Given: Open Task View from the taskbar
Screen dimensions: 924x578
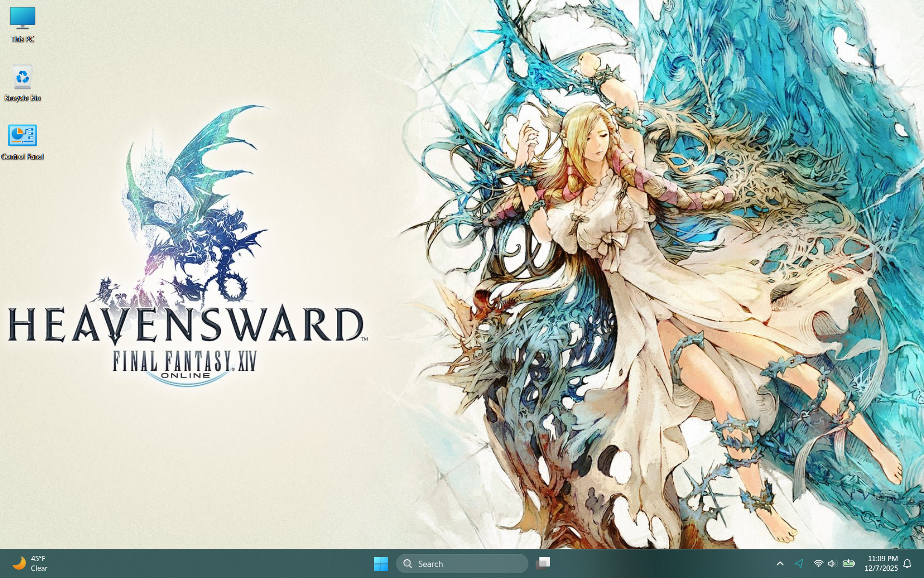Looking at the screenshot, I should pyautogui.click(x=543, y=563).
